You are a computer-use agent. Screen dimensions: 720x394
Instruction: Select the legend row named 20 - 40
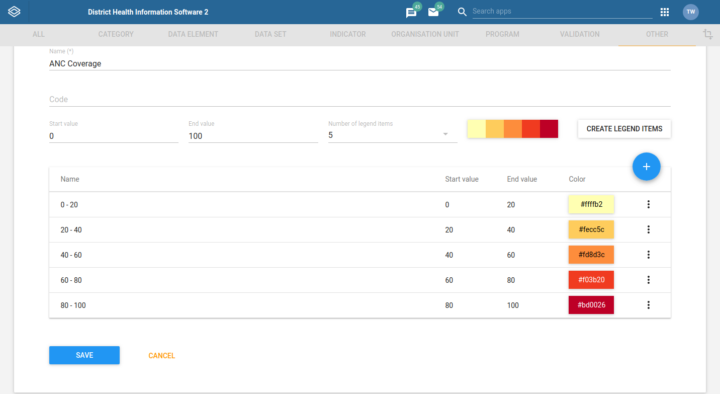(x=360, y=230)
